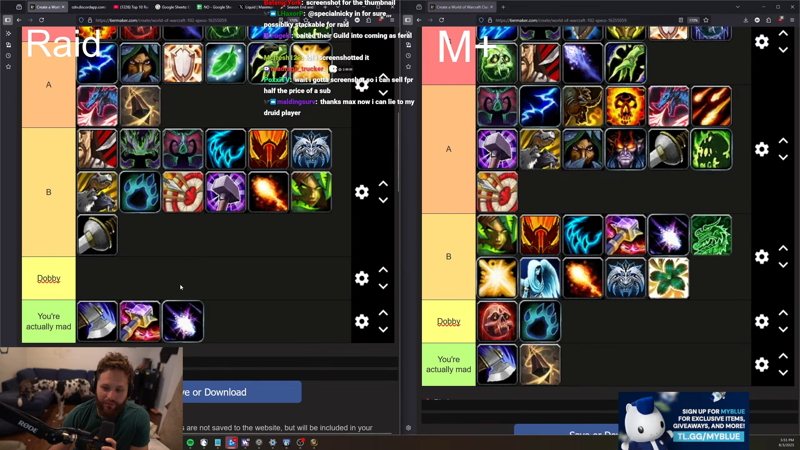Open settings gear for M+ B tier
Viewport: 800px width, 450px height.
pyautogui.click(x=762, y=257)
